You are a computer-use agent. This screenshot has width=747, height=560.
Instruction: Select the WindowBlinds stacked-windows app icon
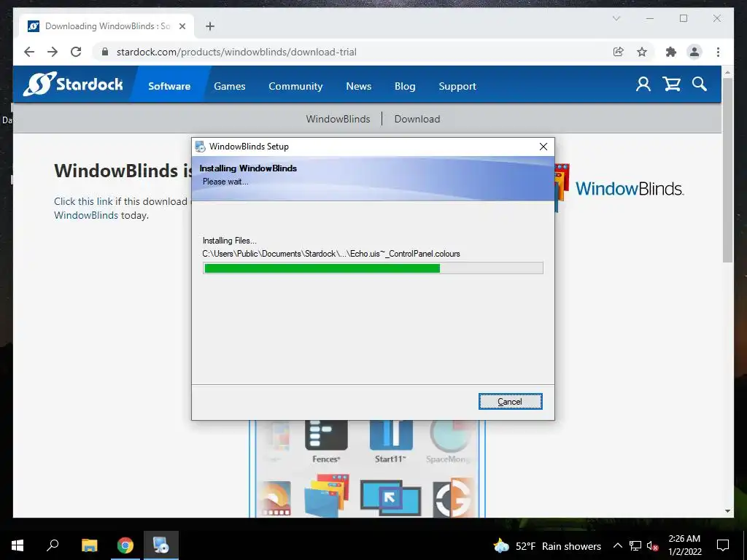pos(326,496)
